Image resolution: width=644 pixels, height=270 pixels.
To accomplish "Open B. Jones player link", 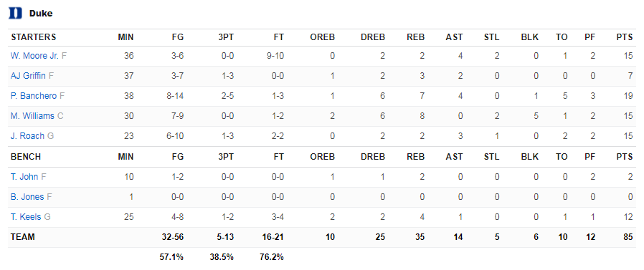I will (27, 197).
